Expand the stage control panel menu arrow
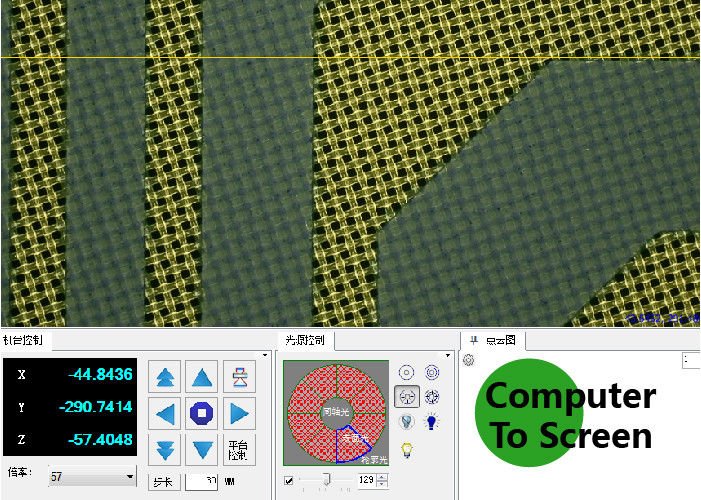The width and height of the screenshot is (701, 500). click(265, 354)
